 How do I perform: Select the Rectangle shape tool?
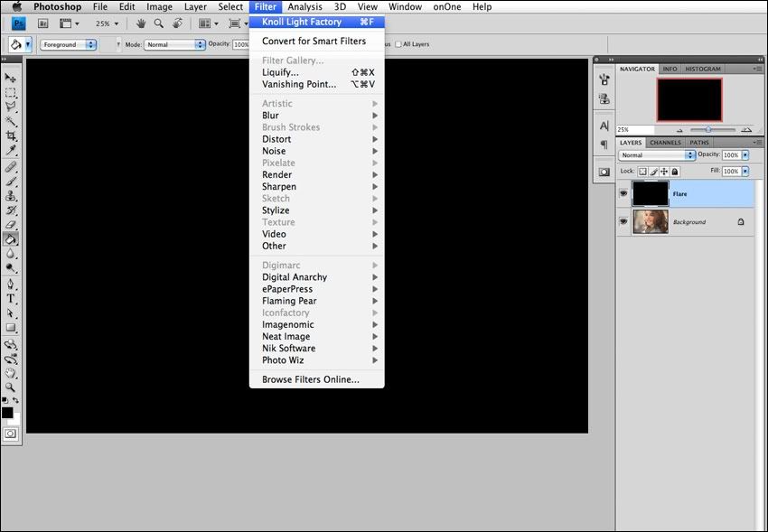tap(10, 328)
